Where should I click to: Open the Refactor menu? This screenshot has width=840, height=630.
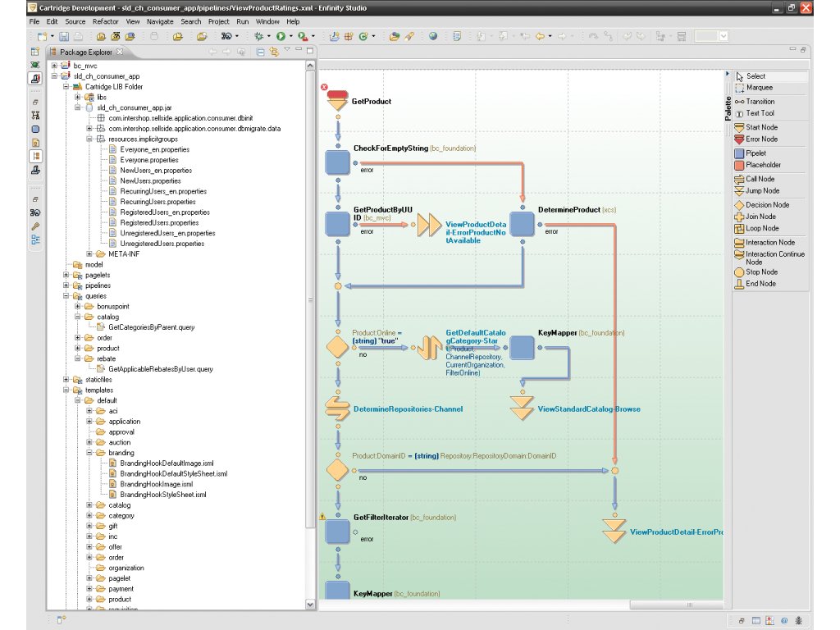point(105,21)
